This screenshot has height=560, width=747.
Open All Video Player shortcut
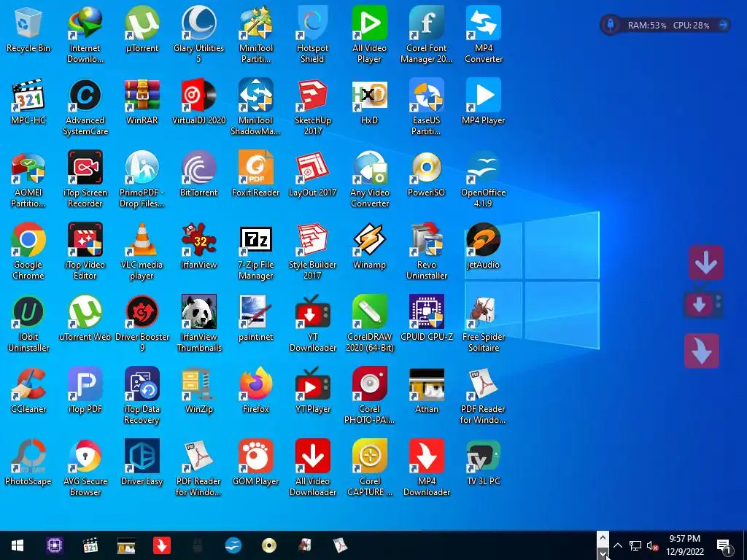point(369,35)
